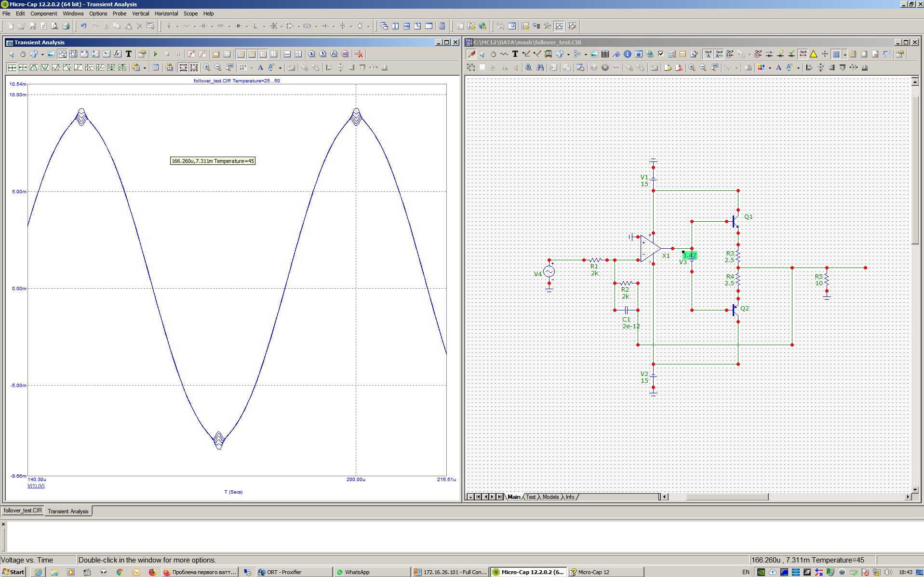Click the Go To Y icon in analysis toolbar
Viewport: 924px width, 577px height.
click(323, 54)
